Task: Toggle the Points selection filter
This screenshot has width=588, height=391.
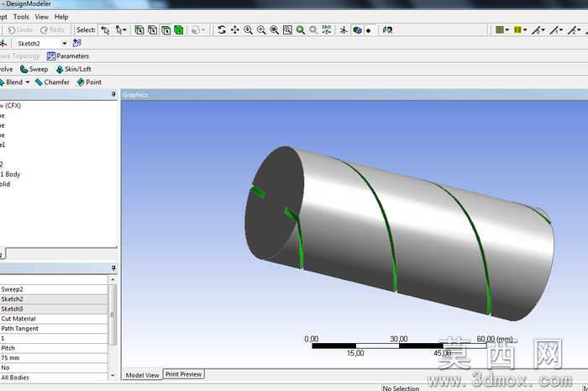Action: (x=139, y=30)
